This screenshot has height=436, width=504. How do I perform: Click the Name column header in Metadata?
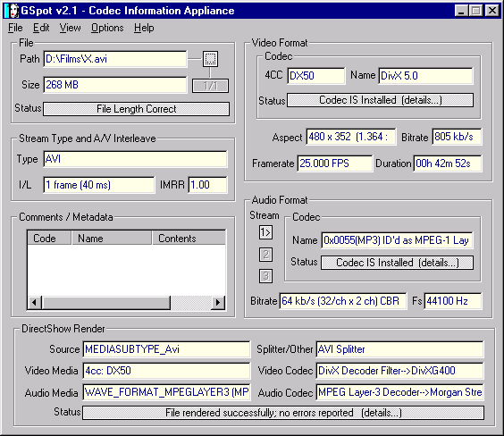click(x=112, y=238)
